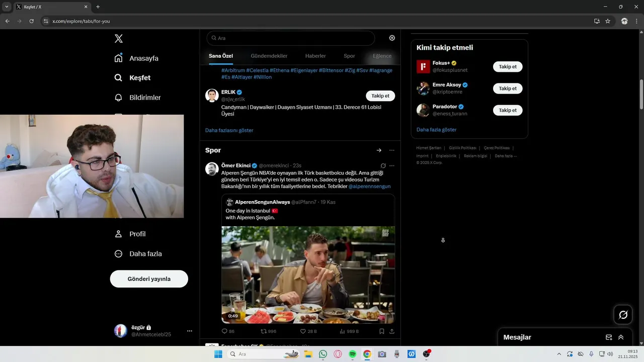644x362 pixels.
Task: Reload the page in Chrome
Action: tap(31, 21)
